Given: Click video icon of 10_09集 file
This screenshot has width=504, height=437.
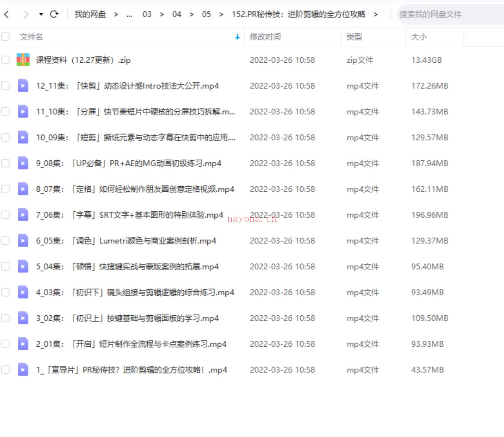Looking at the screenshot, I should point(23,137).
